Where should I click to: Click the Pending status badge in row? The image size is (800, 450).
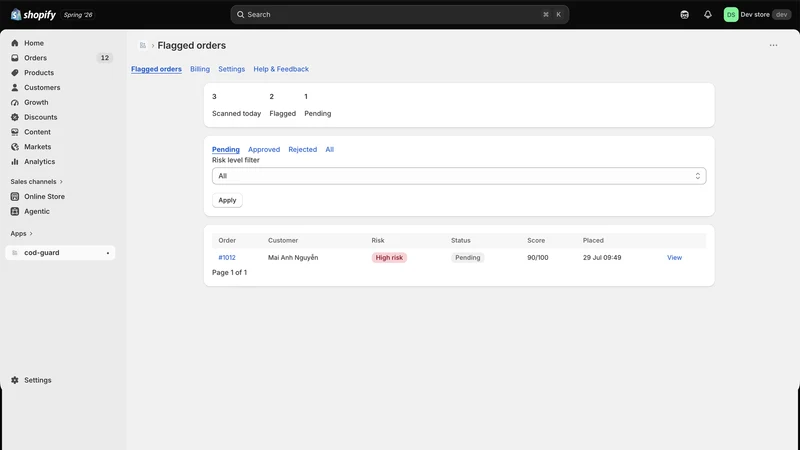tap(468, 258)
